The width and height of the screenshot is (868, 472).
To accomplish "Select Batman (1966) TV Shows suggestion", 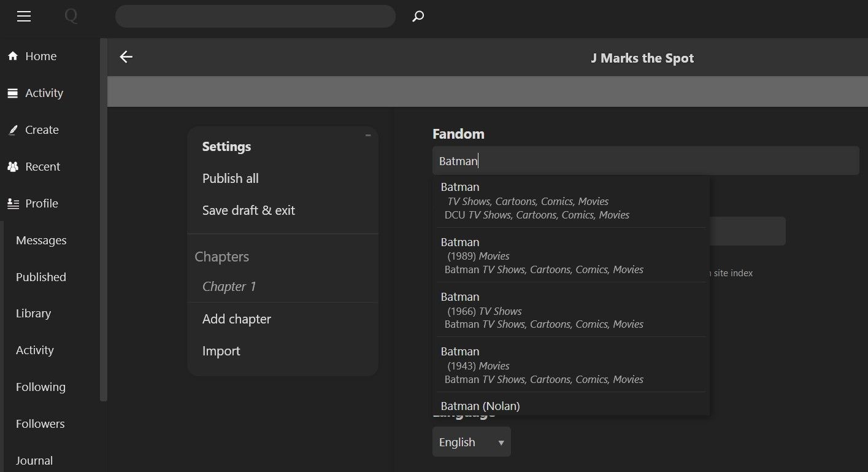I will pyautogui.click(x=571, y=309).
